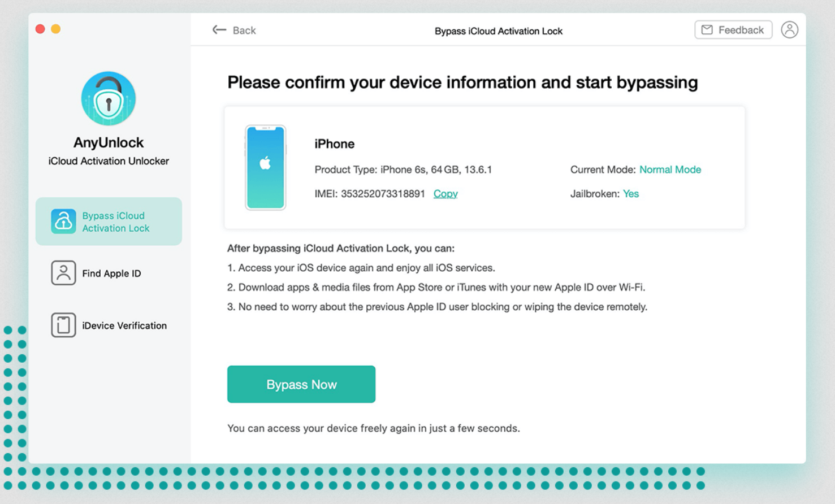Viewport: 835px width, 504px height.
Task: Select the iDevice Verification icon
Action: 63,325
